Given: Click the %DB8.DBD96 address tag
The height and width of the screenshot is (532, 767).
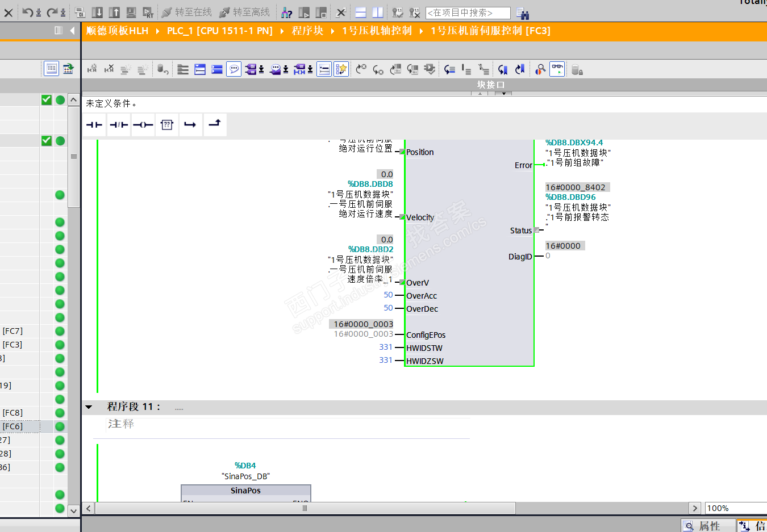Looking at the screenshot, I should 571,197.
